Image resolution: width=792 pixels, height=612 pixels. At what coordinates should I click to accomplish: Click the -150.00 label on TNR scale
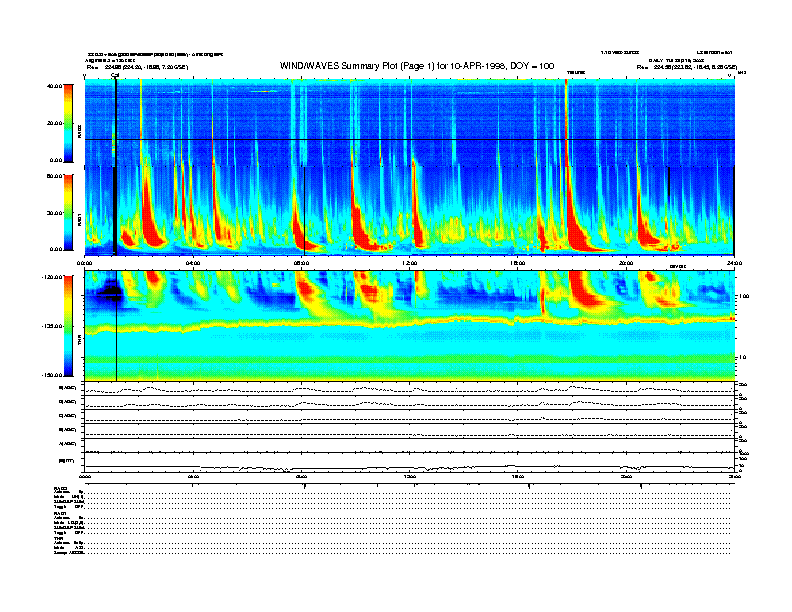tap(52, 375)
